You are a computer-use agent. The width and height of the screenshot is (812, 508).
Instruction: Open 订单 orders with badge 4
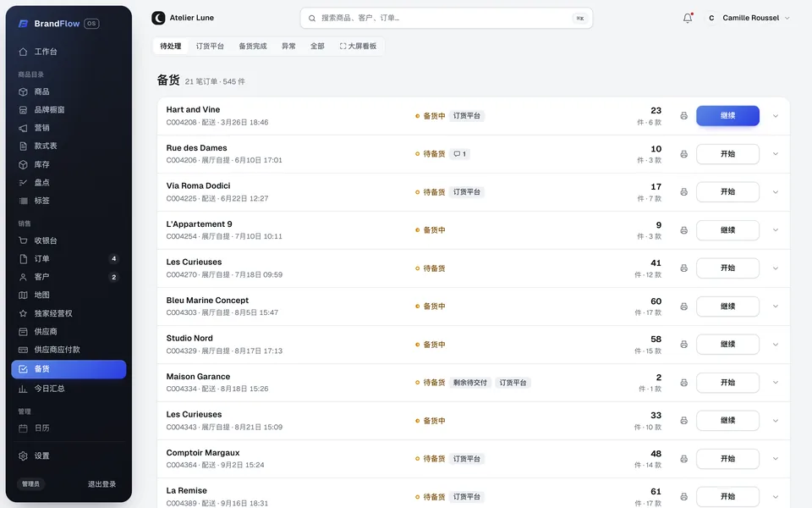pyautogui.click(x=69, y=259)
